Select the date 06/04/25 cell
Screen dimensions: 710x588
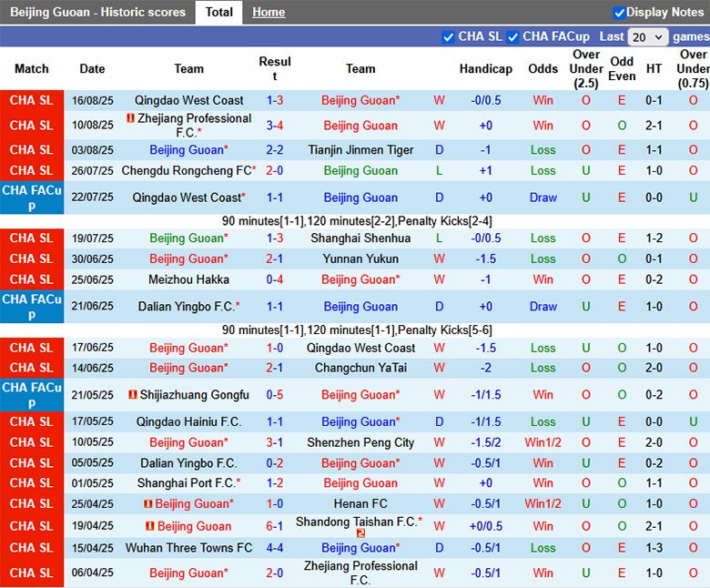click(x=92, y=573)
